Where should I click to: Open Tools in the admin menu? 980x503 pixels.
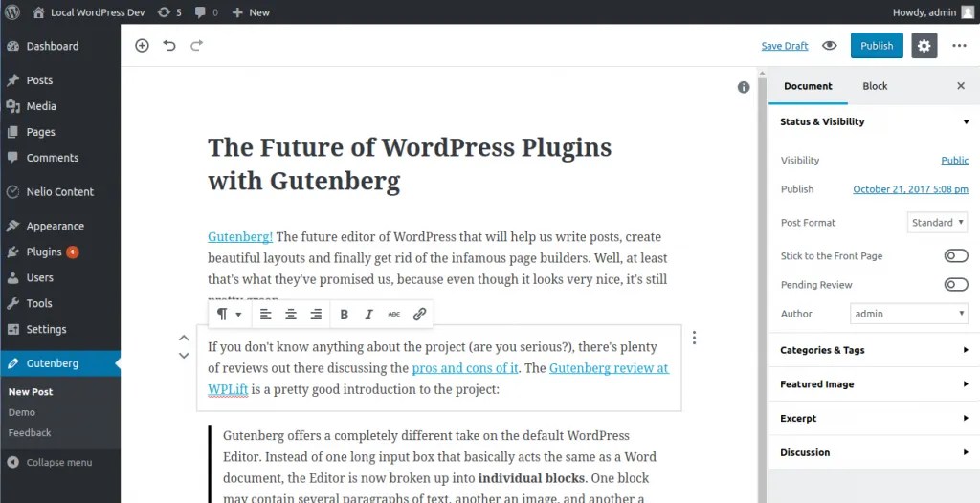60,303
